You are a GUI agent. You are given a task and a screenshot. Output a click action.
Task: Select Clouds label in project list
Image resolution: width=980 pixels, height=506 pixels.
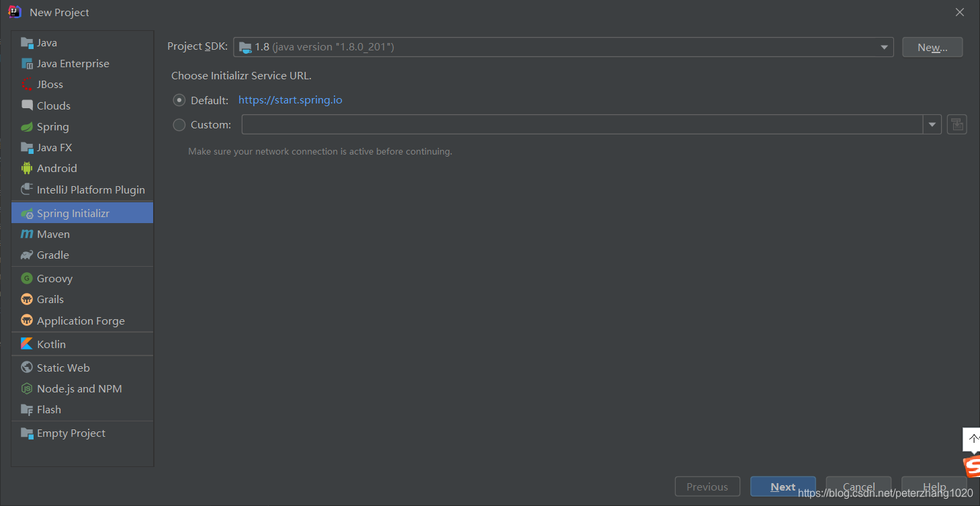coord(54,106)
